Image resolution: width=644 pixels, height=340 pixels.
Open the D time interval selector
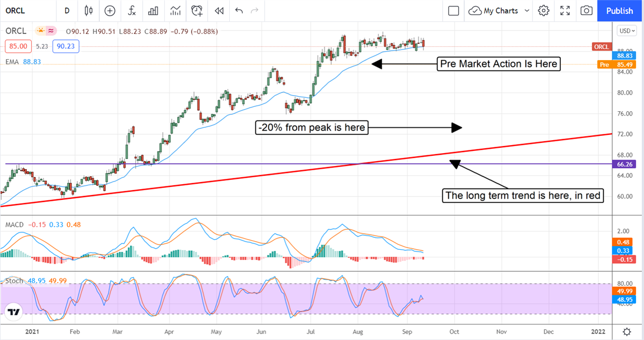67,11
